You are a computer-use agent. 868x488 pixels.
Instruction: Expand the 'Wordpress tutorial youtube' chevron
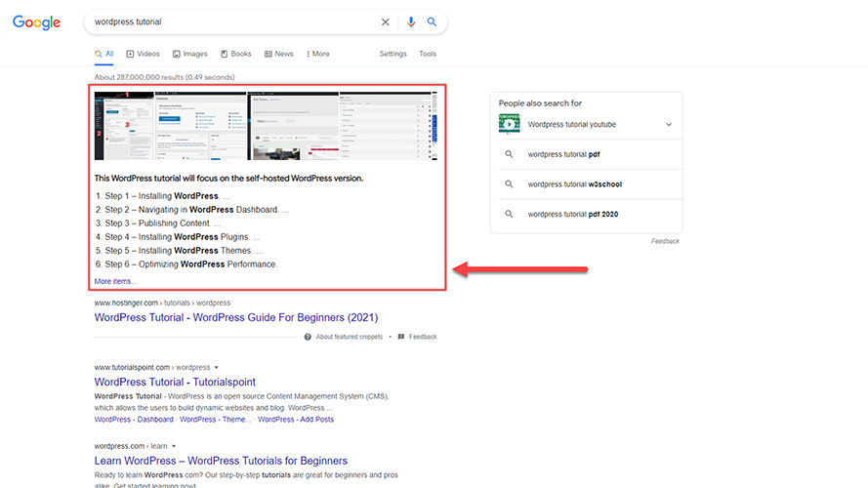[669, 125]
